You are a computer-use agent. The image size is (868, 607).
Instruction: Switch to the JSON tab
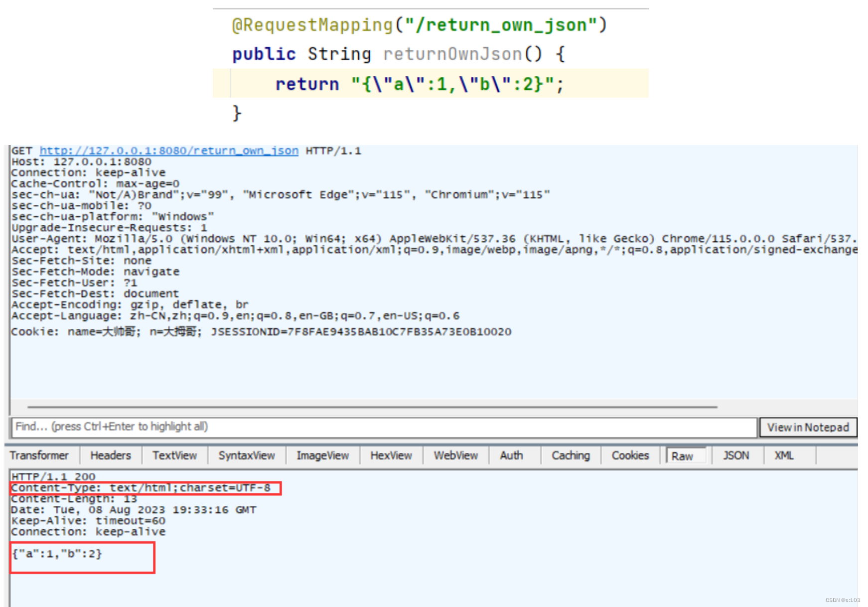click(x=736, y=455)
